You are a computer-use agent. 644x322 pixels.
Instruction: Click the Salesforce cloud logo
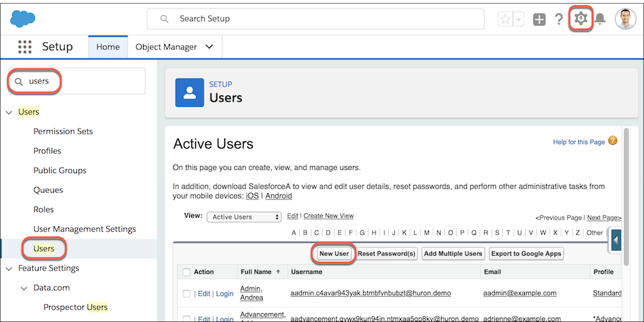23,19
